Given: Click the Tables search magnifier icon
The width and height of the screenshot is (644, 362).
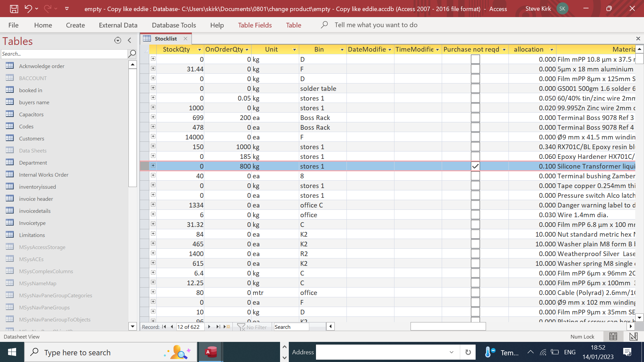Looking at the screenshot, I should 132,54.
